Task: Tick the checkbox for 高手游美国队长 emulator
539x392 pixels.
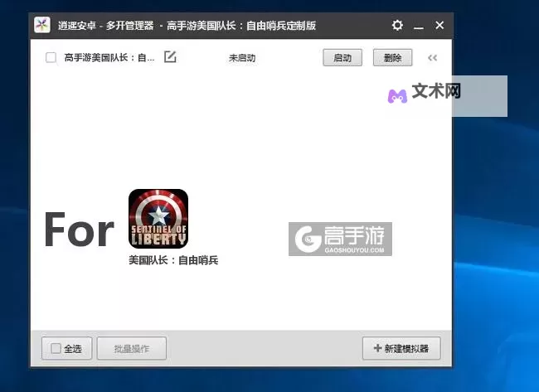Action: tap(51, 57)
